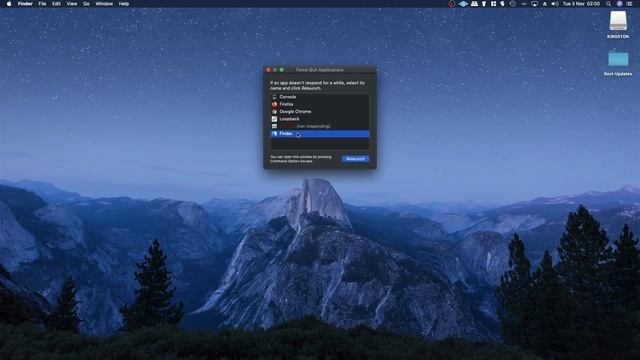Select Firefox in the app list
This screenshot has height=360, width=640.
click(320, 104)
